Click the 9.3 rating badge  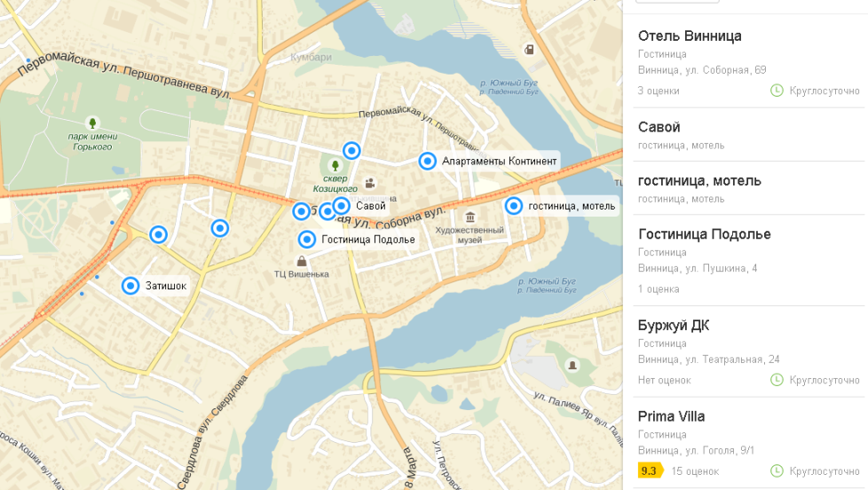pos(650,470)
